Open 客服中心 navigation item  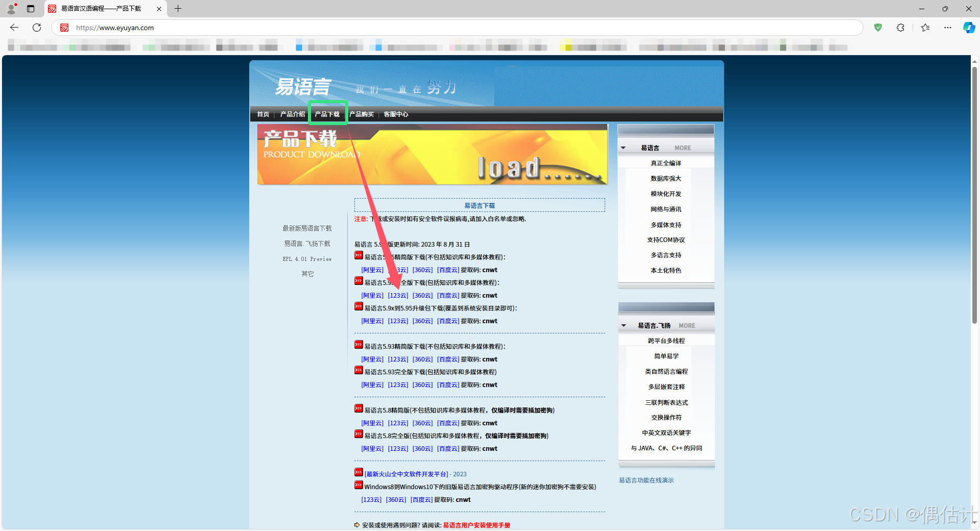pos(396,114)
